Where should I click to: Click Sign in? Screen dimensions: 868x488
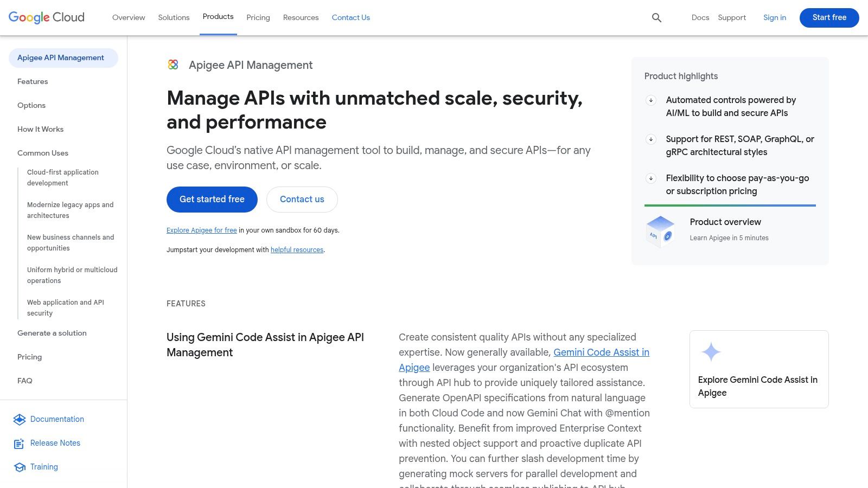tap(775, 17)
